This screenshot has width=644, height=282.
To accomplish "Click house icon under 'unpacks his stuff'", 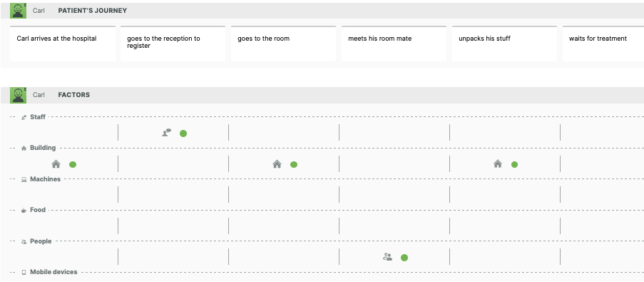I will coord(498,164).
